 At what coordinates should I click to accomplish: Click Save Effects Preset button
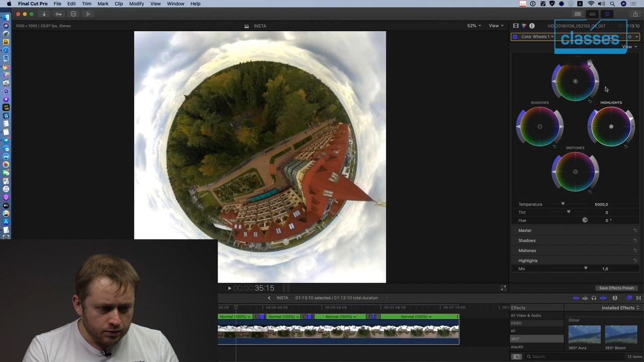(616, 288)
